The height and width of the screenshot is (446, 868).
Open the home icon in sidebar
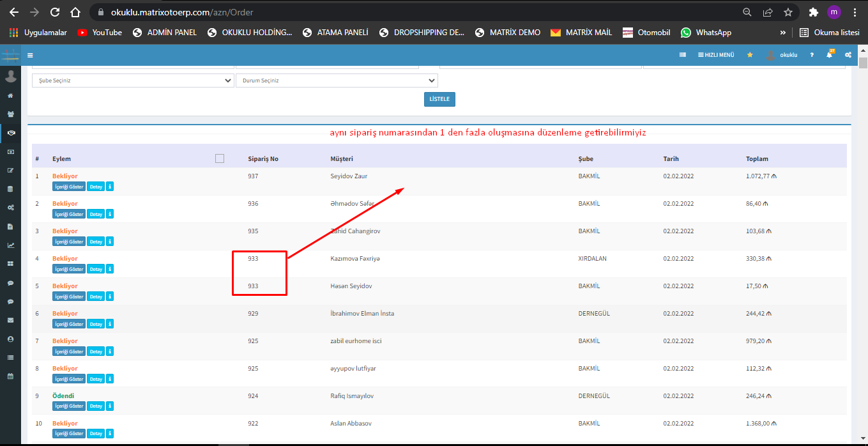10,96
